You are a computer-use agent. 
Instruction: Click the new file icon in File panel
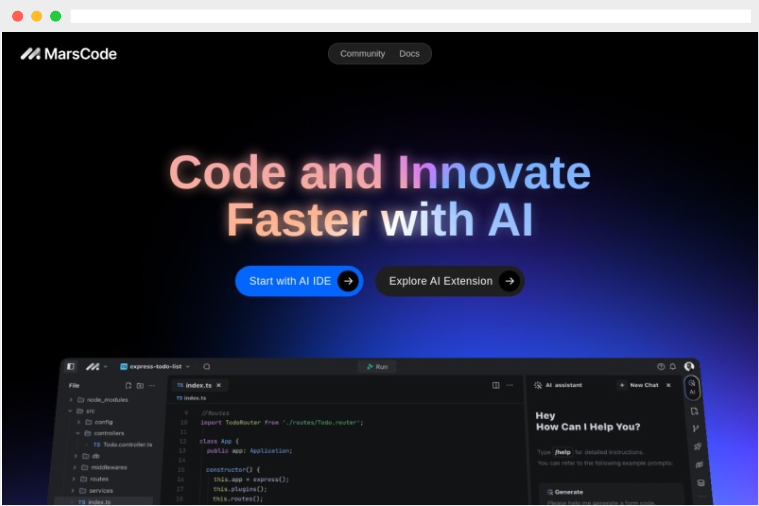click(128, 385)
